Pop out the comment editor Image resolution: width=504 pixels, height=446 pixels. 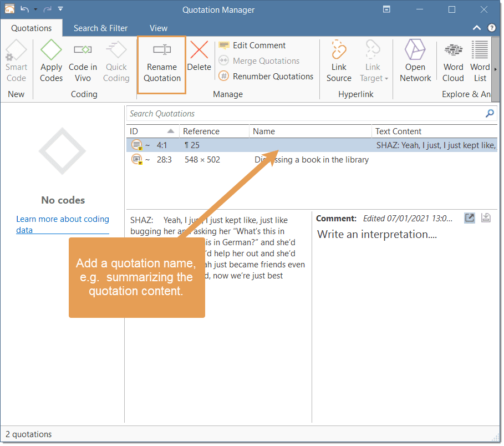[469, 218]
